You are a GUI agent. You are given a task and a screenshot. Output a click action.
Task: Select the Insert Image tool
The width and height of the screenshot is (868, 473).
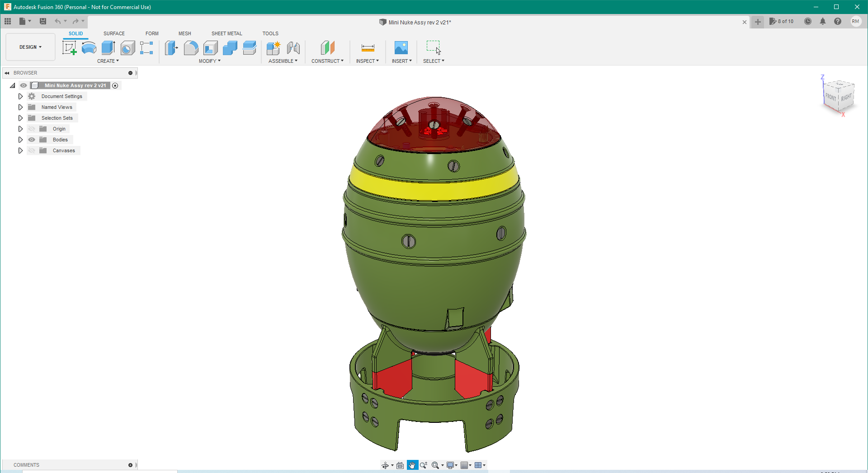(x=401, y=47)
